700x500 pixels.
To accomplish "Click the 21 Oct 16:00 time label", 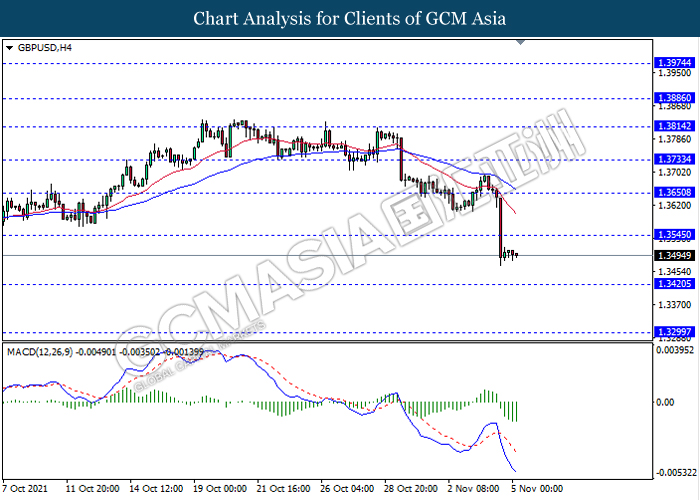I will [x=283, y=488].
